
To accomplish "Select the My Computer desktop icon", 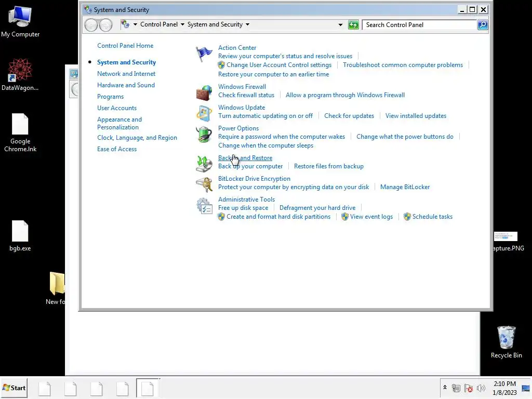I will click(20, 22).
